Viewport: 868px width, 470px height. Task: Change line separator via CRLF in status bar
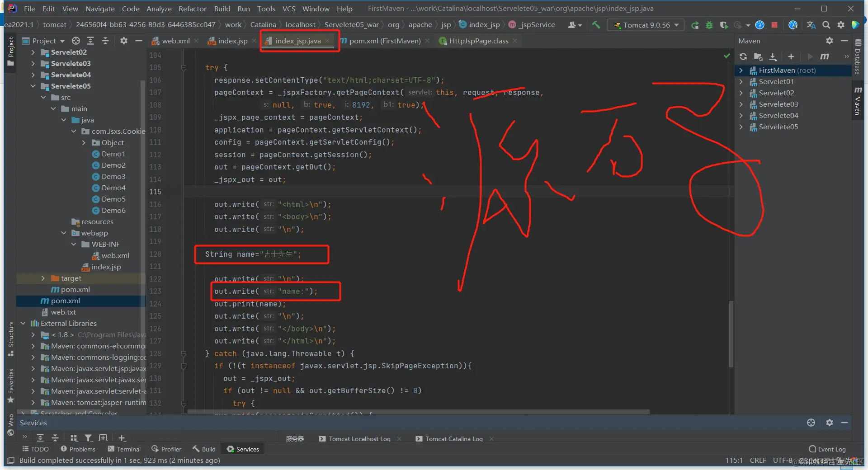click(x=758, y=461)
